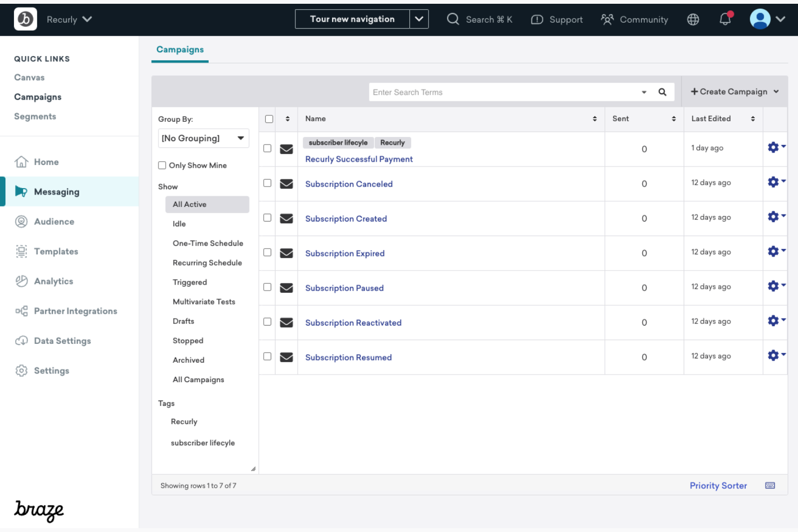
Task: Click the Templates sidebar icon
Action: point(22,251)
